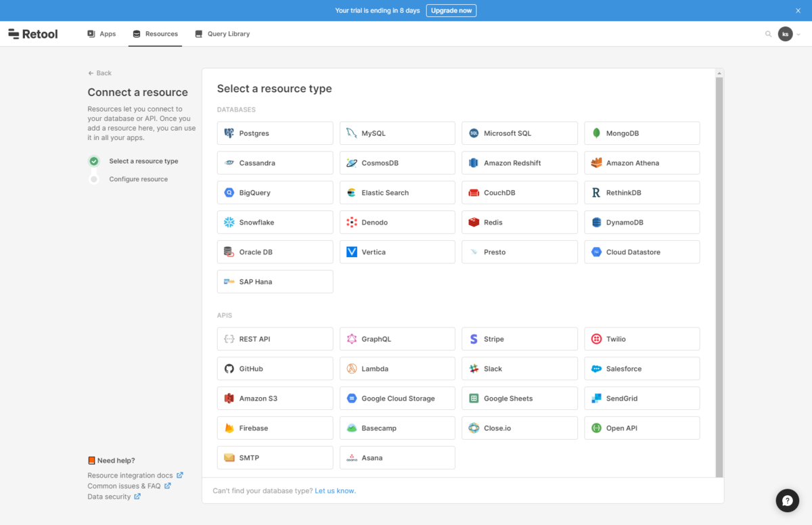Image resolution: width=812 pixels, height=525 pixels.
Task: Choose the Asana resource
Action: [x=397, y=458]
